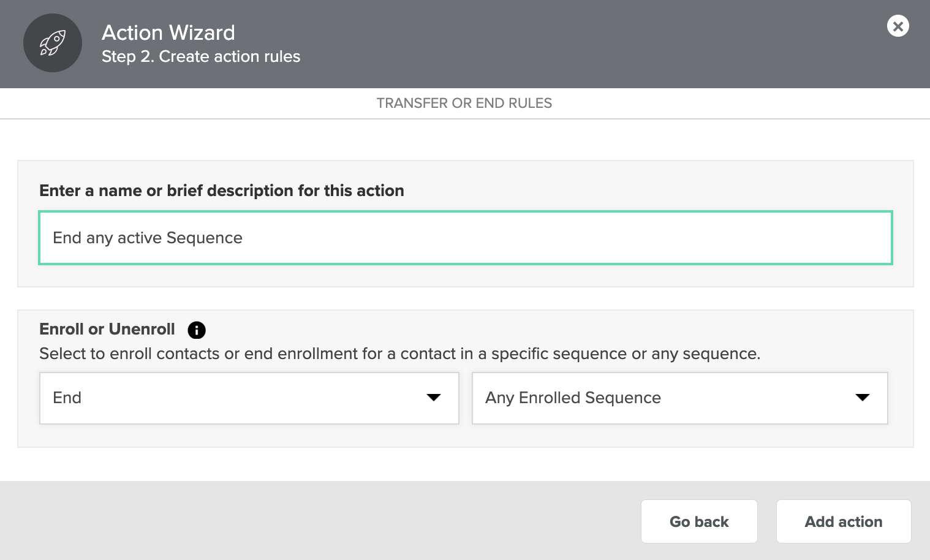Expand the Any Enrolled Sequence dropdown arrow

[x=863, y=398]
